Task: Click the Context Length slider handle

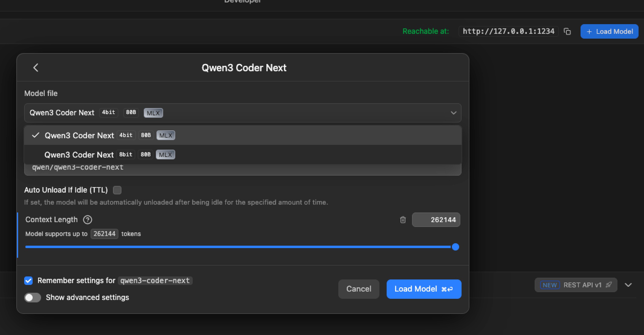Action: pos(455,247)
